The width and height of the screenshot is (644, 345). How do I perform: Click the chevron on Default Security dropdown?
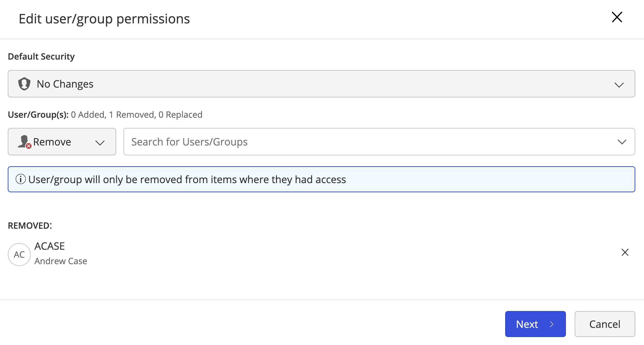tap(619, 85)
